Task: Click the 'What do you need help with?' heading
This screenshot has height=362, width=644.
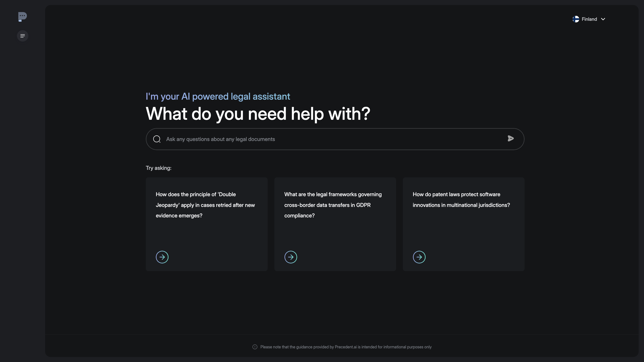Action: [258, 114]
